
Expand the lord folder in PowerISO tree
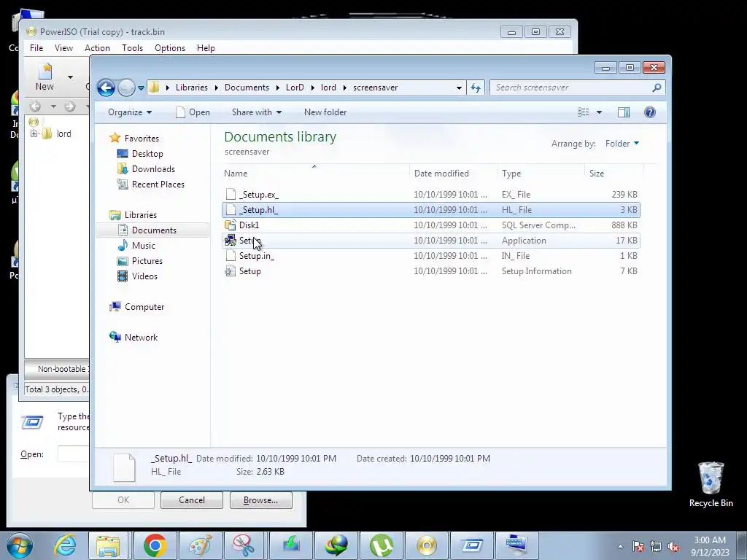[34, 134]
